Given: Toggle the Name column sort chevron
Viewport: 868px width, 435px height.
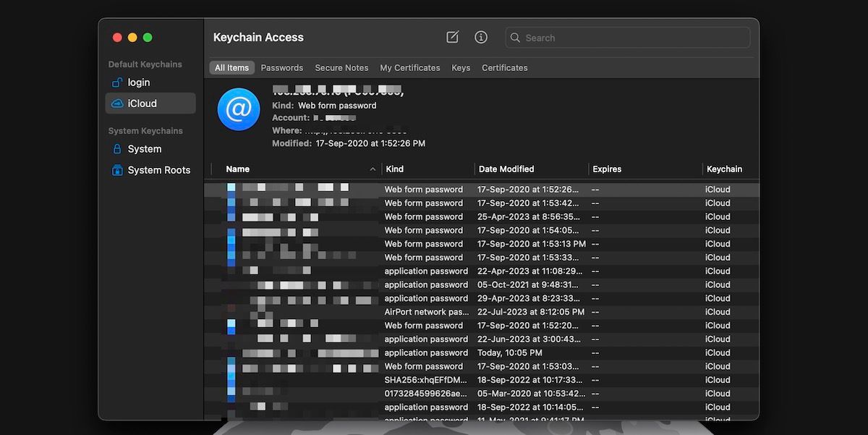Looking at the screenshot, I should click(x=372, y=169).
